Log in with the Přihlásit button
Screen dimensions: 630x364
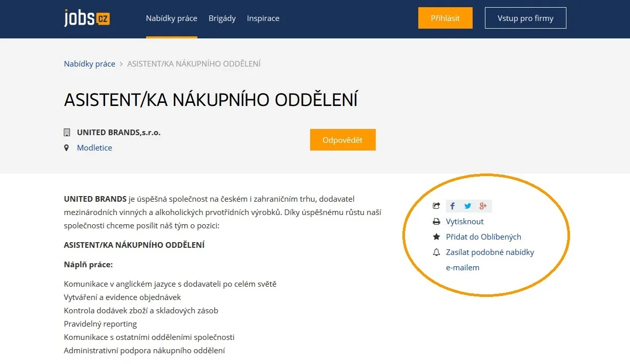click(445, 18)
